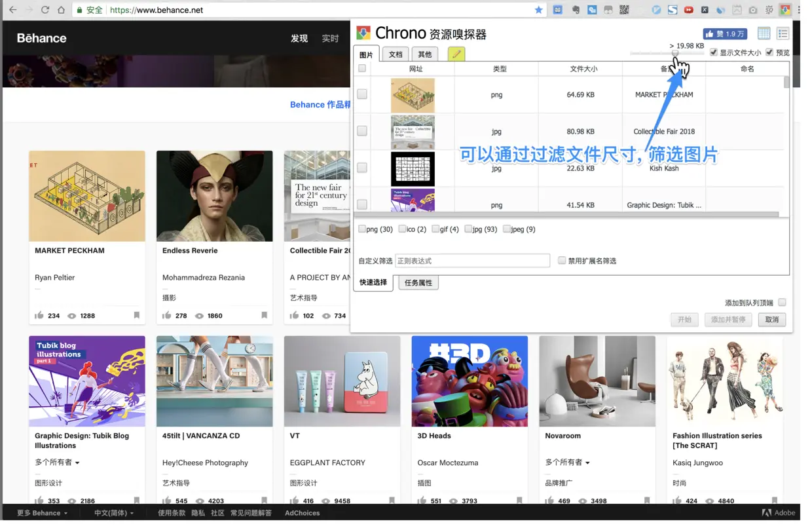Screen dimensions: 812x532
Task: Toggle the 预览 preview checkbox
Action: [x=769, y=52]
